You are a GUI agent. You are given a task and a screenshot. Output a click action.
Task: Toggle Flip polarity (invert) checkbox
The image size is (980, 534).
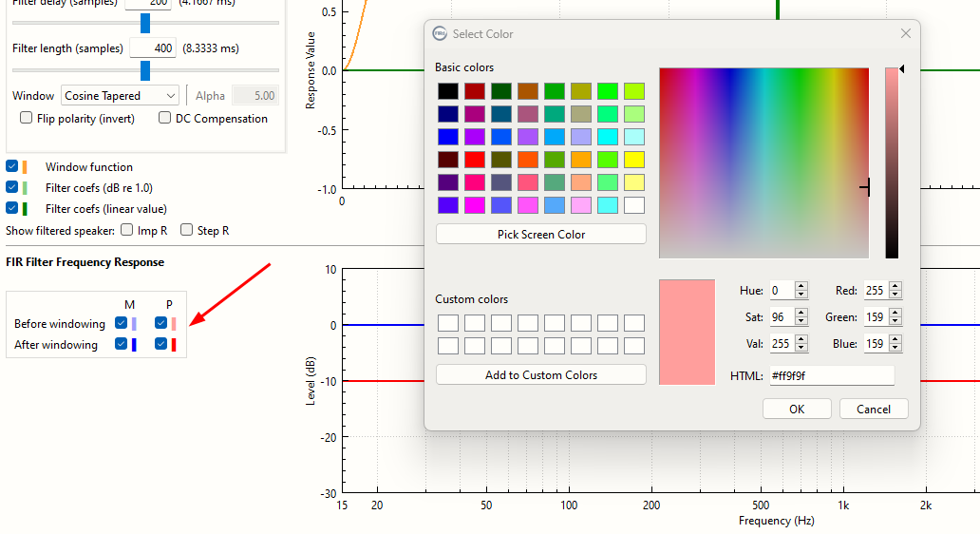(x=27, y=118)
